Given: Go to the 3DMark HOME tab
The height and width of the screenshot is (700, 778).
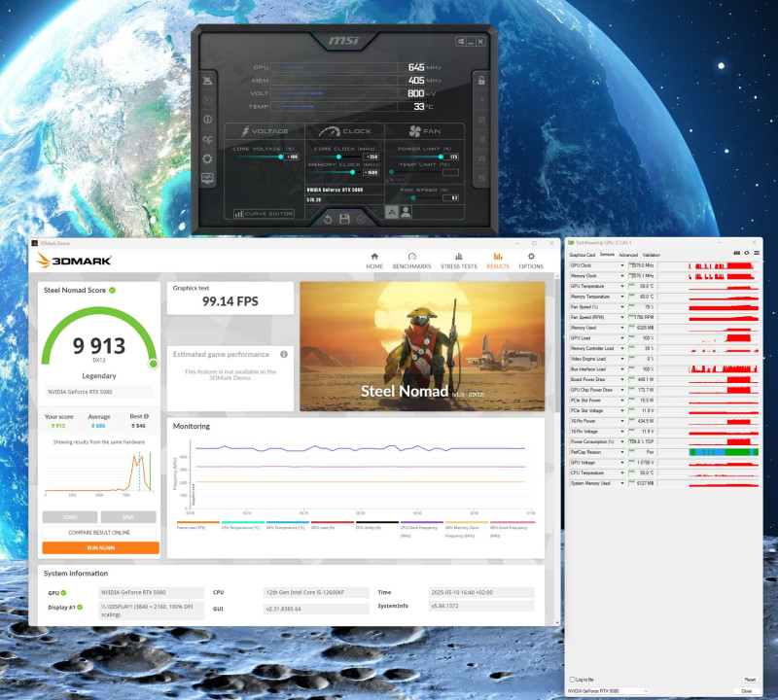Looking at the screenshot, I should (x=374, y=261).
